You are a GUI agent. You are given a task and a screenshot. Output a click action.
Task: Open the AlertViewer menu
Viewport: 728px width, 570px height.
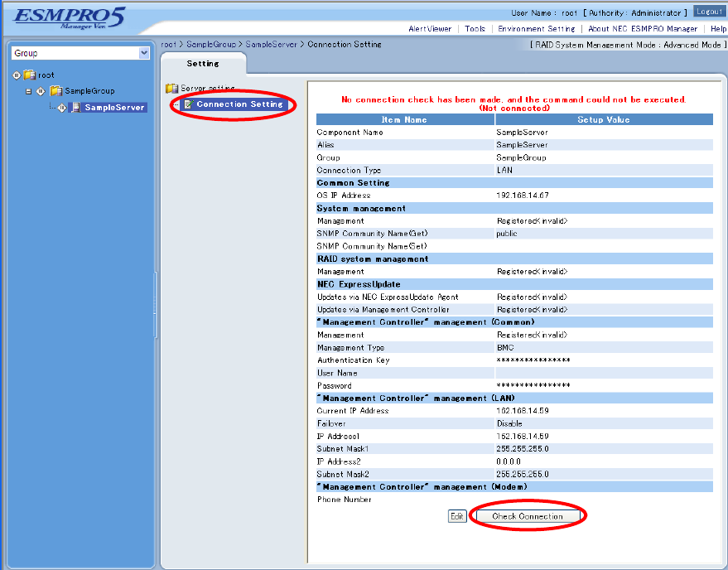click(430, 29)
